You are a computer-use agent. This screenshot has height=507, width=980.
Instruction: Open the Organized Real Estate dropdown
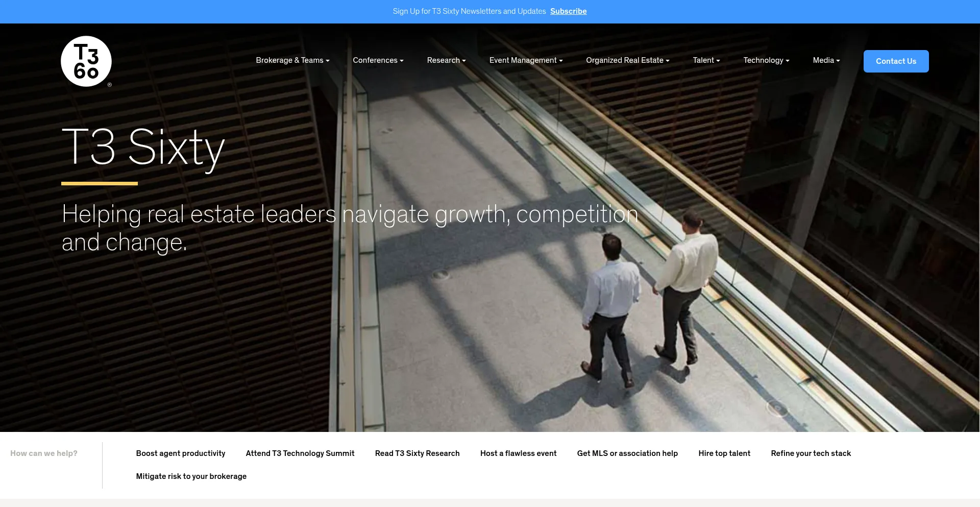click(x=628, y=60)
